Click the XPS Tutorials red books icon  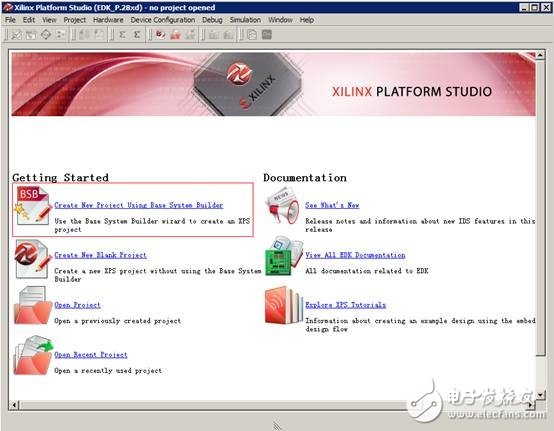(284, 306)
